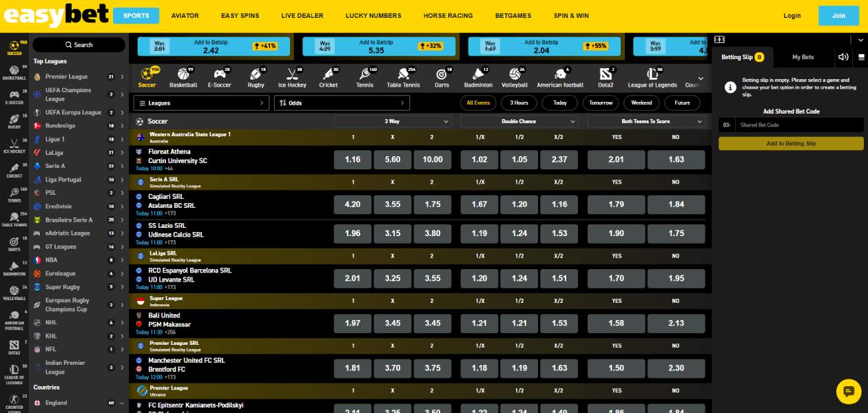Filter events to 3 Hours
This screenshot has height=413, width=868.
pyautogui.click(x=519, y=103)
